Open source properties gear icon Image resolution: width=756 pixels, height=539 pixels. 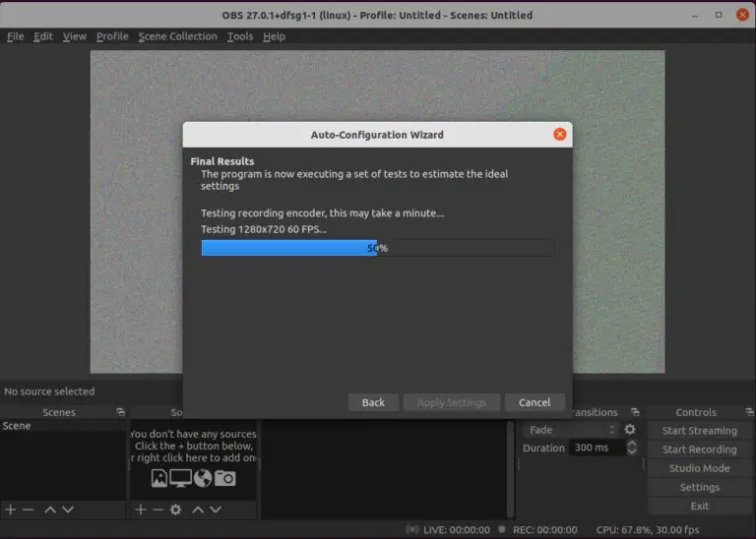click(175, 509)
